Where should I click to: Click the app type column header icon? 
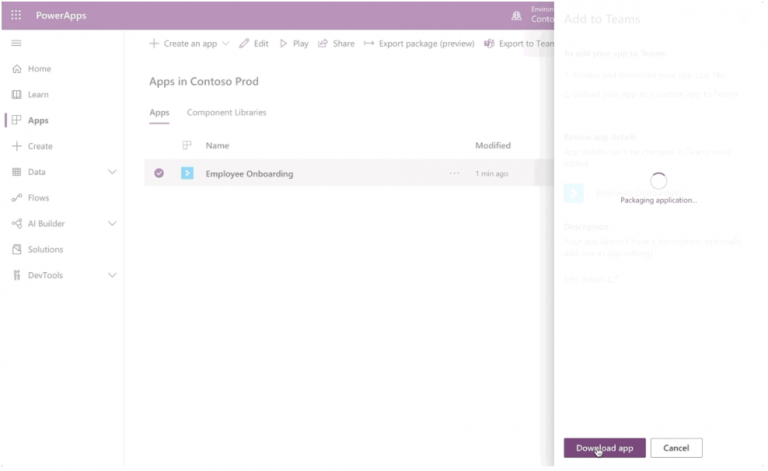187,145
